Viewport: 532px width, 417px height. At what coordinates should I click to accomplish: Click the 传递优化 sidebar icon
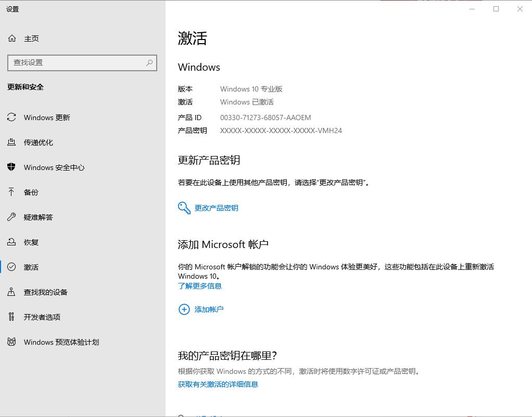tap(11, 142)
